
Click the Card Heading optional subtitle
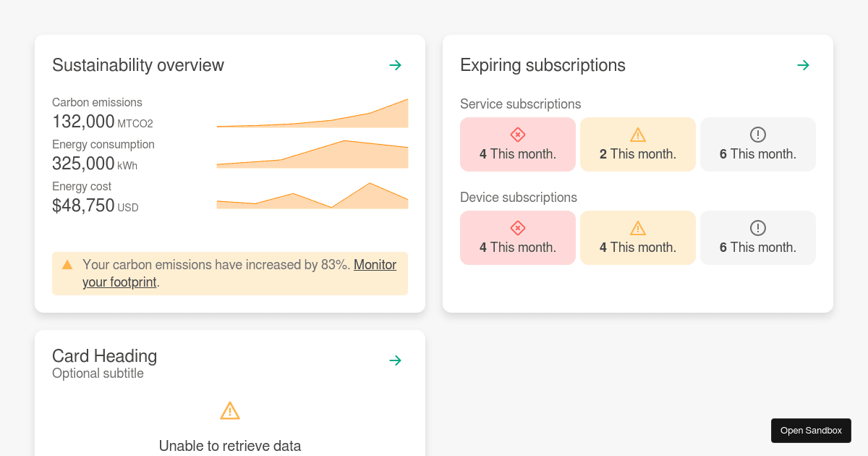coord(98,373)
